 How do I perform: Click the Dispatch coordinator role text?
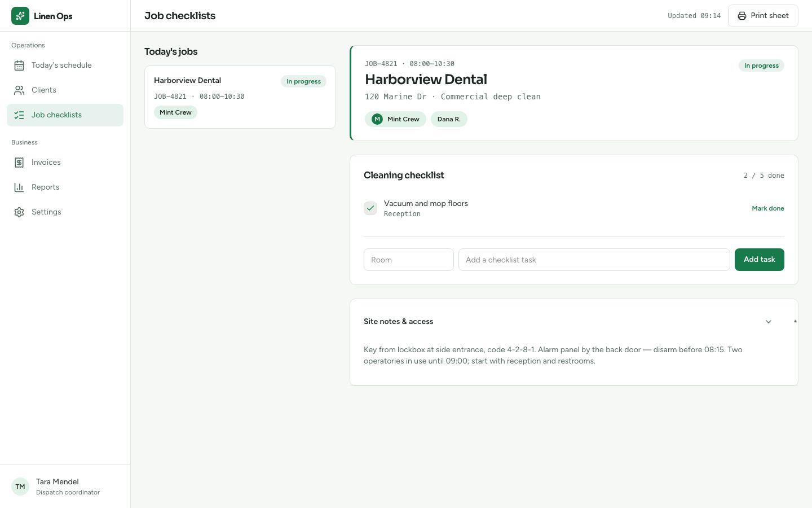coord(68,492)
